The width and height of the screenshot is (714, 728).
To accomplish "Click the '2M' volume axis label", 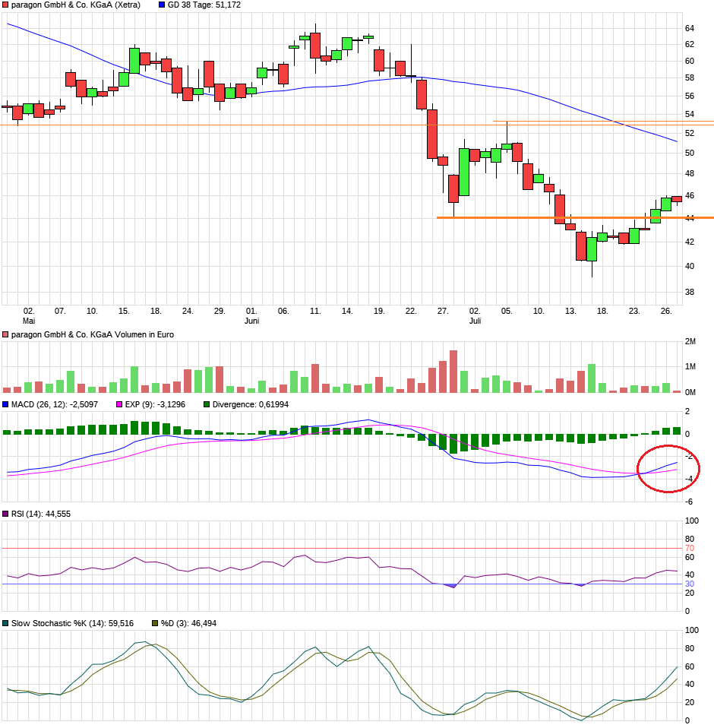I will click(690, 342).
